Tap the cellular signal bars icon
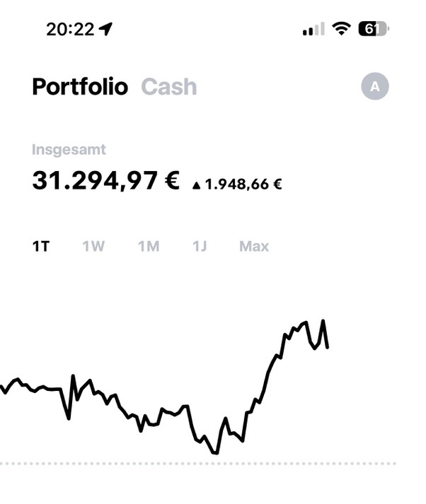This screenshot has width=426, height=504. click(x=313, y=30)
